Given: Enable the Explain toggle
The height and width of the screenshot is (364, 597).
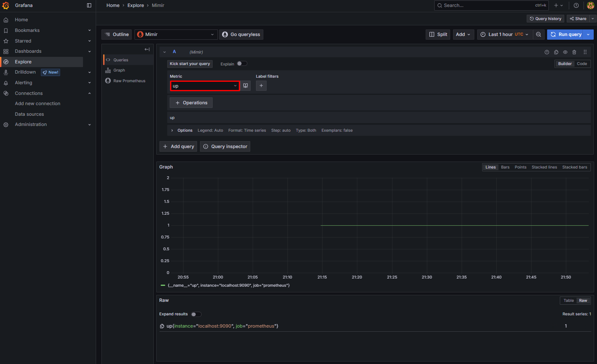Looking at the screenshot, I should (241, 64).
